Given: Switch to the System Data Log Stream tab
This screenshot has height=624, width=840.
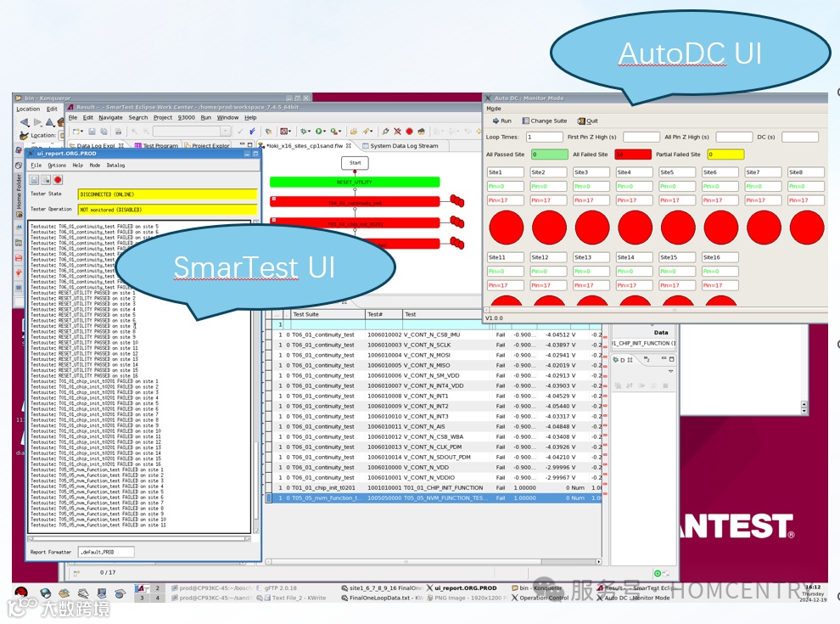Looking at the screenshot, I should click(x=400, y=146).
